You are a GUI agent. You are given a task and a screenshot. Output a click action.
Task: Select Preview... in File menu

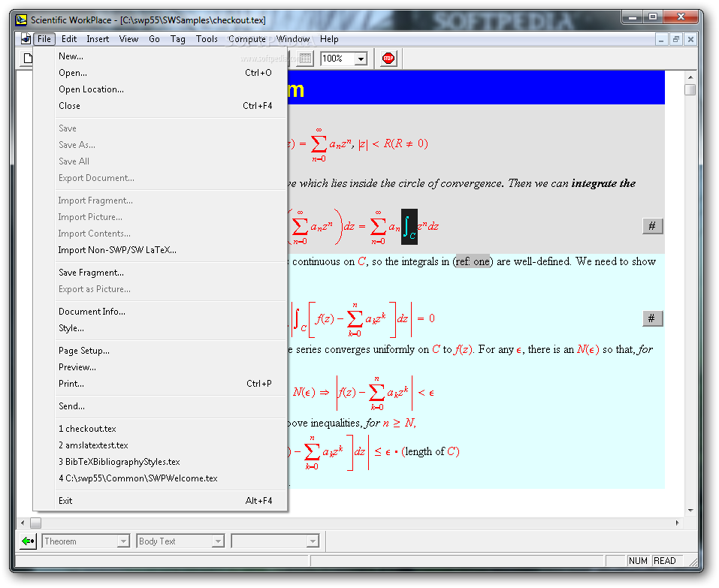[x=160, y=367]
